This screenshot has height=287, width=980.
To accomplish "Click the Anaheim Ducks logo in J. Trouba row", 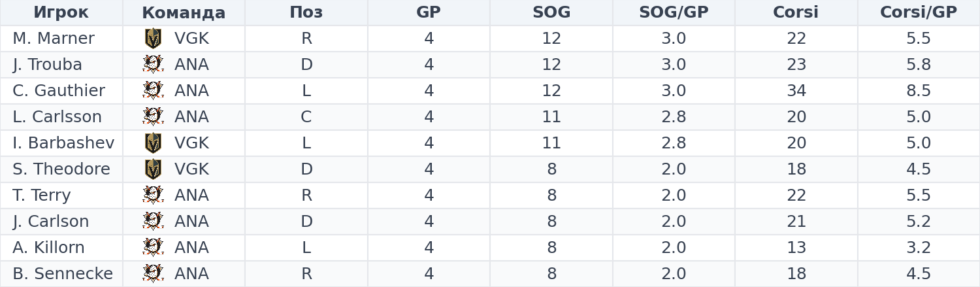I will [x=153, y=65].
